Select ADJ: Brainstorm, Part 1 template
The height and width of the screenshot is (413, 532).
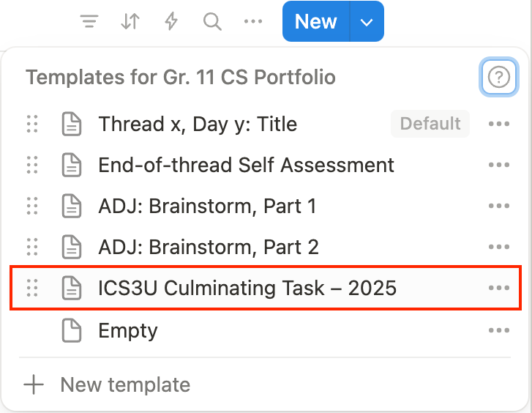pos(207,206)
